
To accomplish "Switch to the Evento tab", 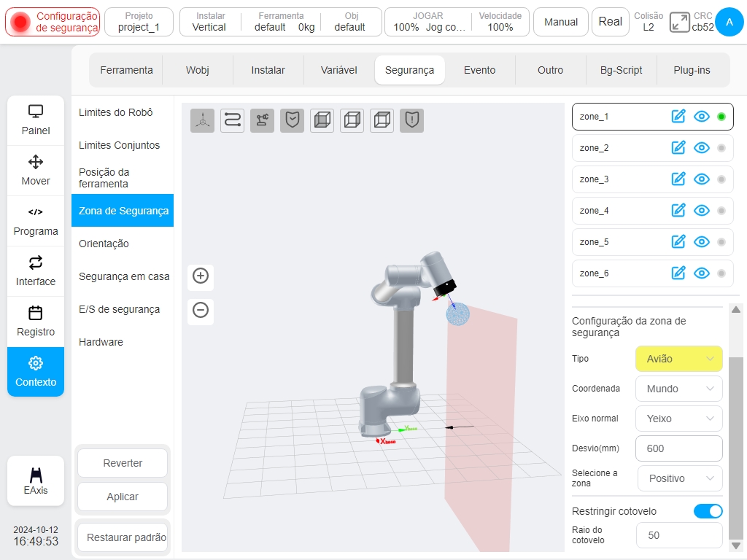I will (x=480, y=70).
